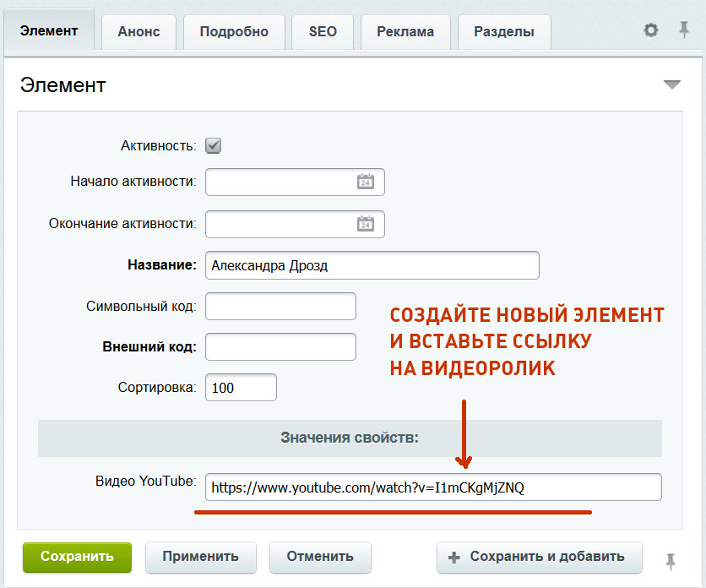Open calendar for Окончание активности
Image resolution: width=706 pixels, height=588 pixels.
pos(365,224)
